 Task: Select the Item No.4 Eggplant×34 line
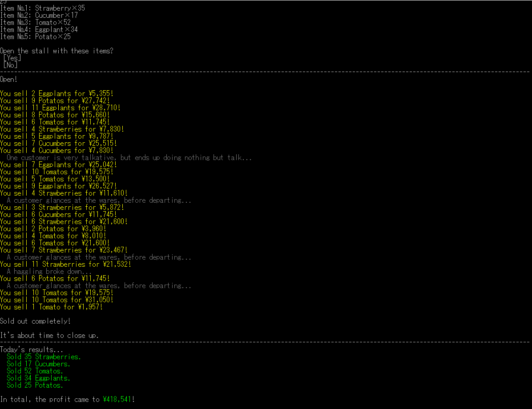39,29
